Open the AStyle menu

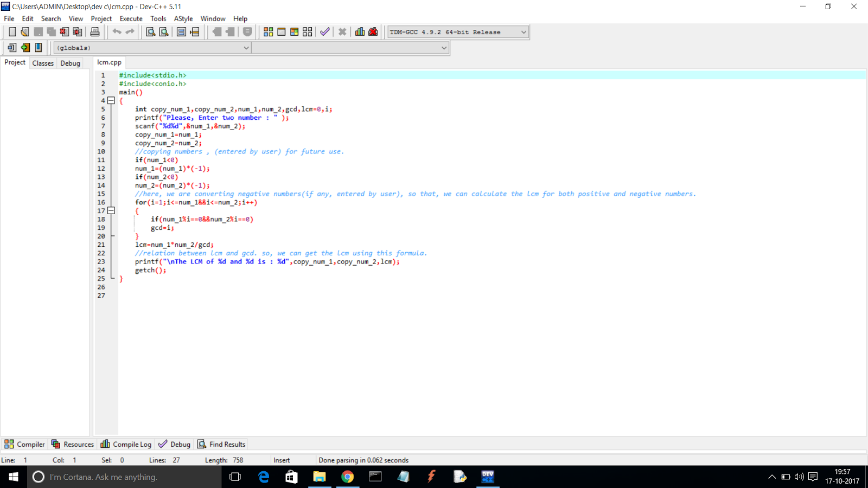pos(183,18)
